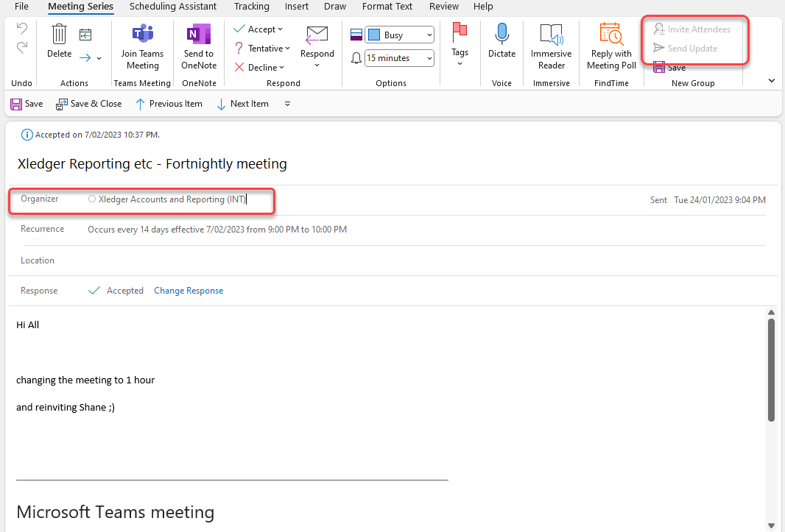Select the Meeting Series tab
Image resolution: width=785 pixels, height=532 pixels.
click(x=80, y=7)
